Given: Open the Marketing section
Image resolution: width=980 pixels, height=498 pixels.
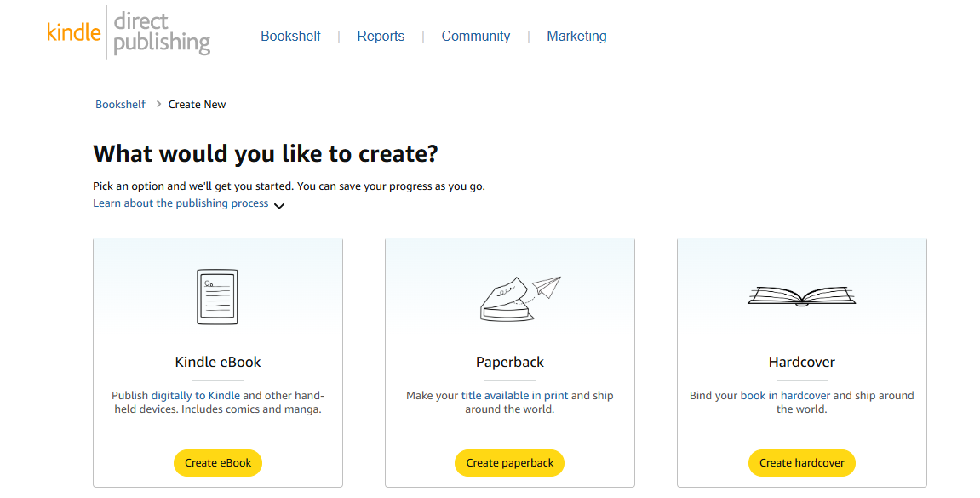Looking at the screenshot, I should (x=576, y=36).
